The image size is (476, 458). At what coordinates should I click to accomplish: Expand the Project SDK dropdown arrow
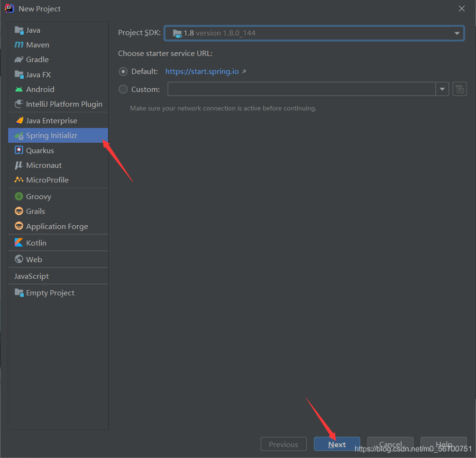coord(457,33)
